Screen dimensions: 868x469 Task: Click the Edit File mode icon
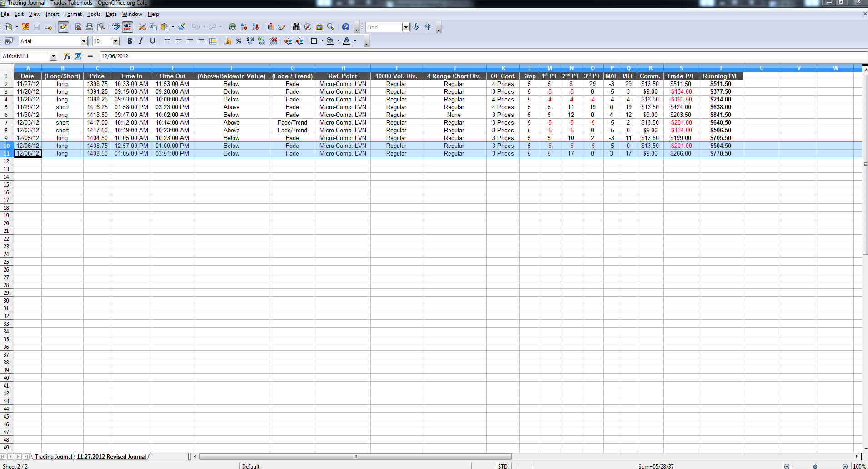pyautogui.click(x=63, y=27)
